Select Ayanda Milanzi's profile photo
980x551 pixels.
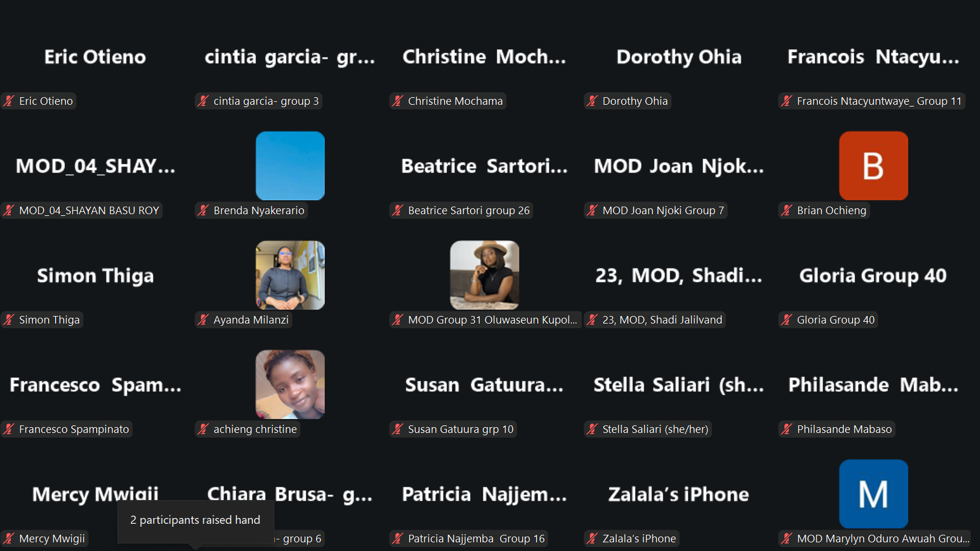(x=290, y=275)
